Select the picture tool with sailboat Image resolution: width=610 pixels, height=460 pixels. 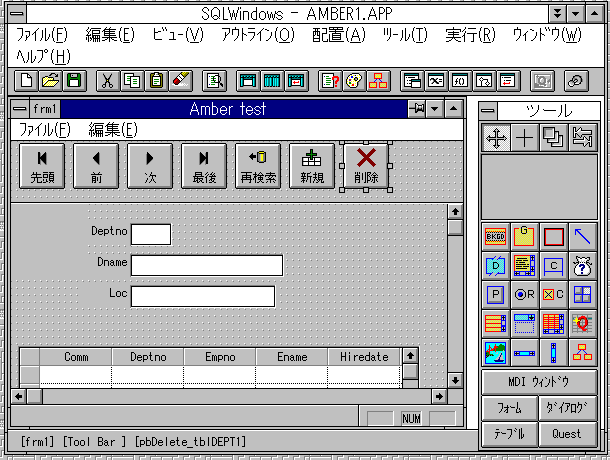click(495, 353)
